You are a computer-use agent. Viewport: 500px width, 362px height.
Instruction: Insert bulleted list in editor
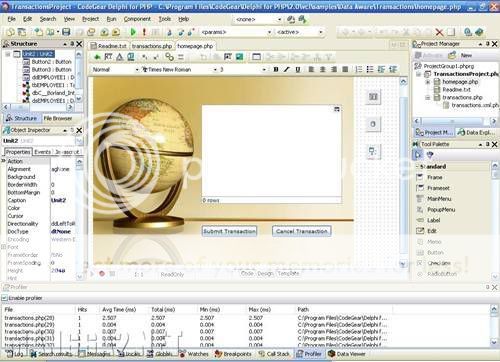370,69
